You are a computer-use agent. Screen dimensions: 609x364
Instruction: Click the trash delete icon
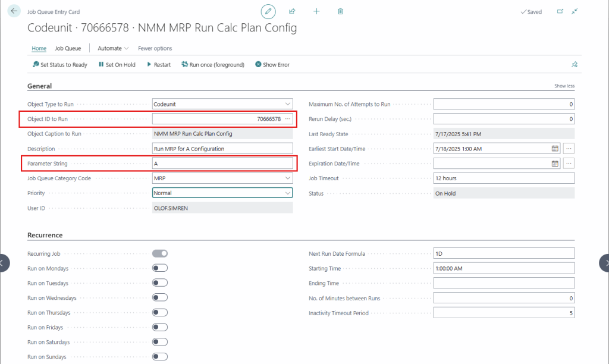tap(340, 11)
